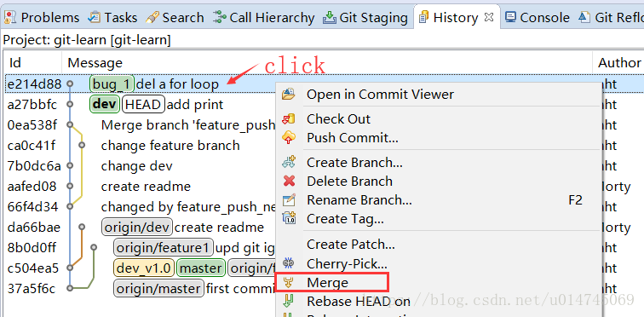The image size is (644, 317).
Task: Click the Call Hierarchy tab icon
Action: coord(220,18)
